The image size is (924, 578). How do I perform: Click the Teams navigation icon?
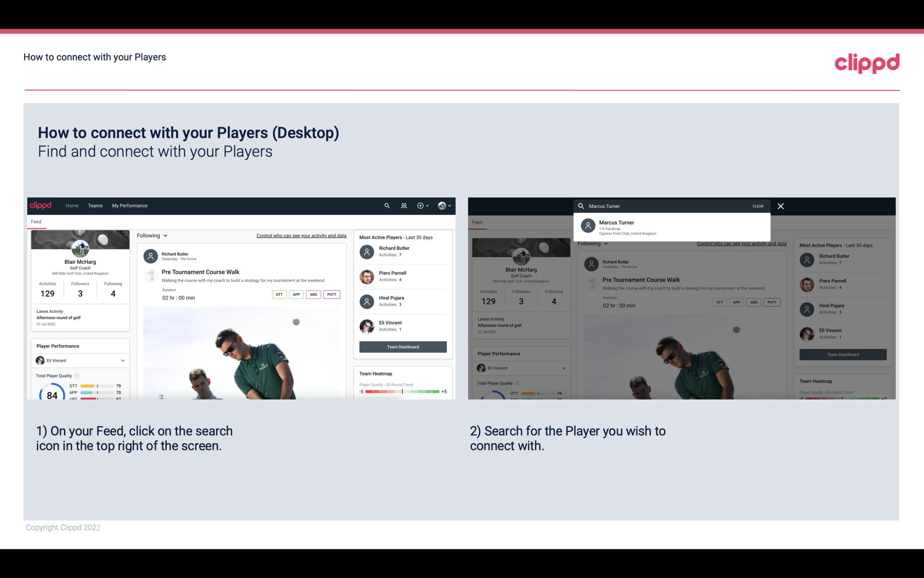[95, 206]
